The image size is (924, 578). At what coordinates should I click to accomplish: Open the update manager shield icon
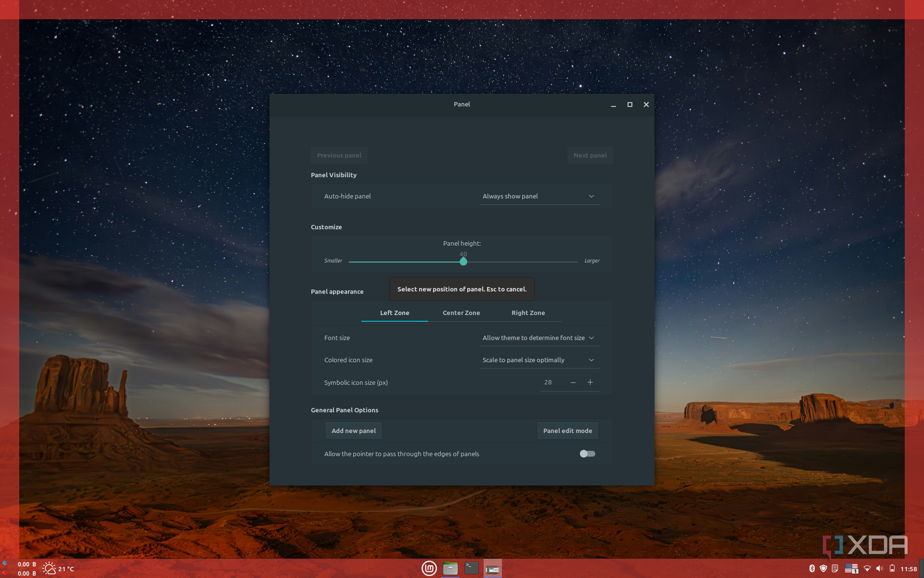[823, 569]
